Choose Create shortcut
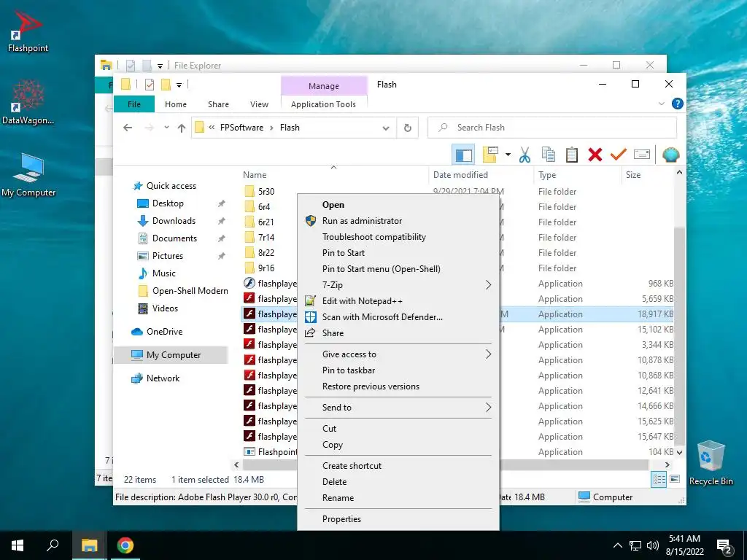This screenshot has width=747, height=560. 398,466
